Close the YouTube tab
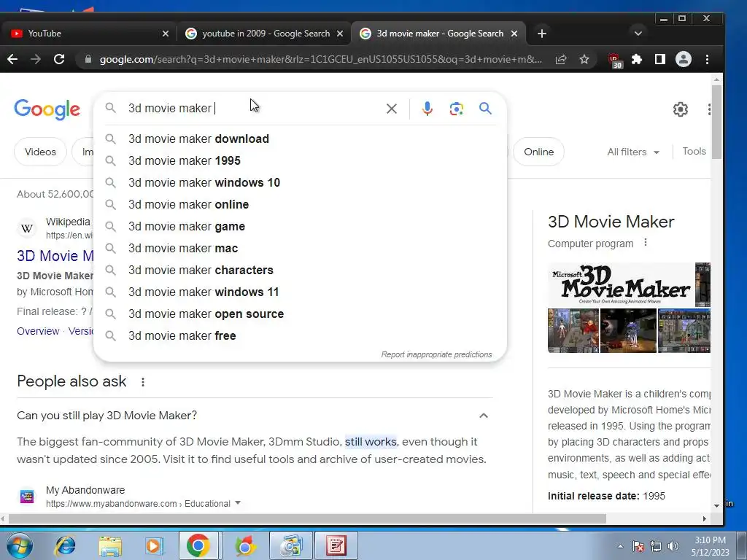Screen dimensions: 747x560 click(166, 34)
